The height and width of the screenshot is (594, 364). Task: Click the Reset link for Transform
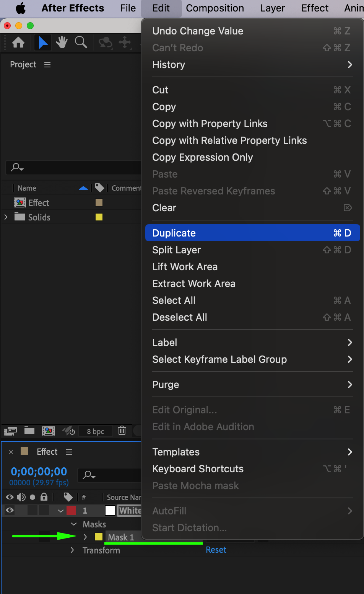(216, 550)
